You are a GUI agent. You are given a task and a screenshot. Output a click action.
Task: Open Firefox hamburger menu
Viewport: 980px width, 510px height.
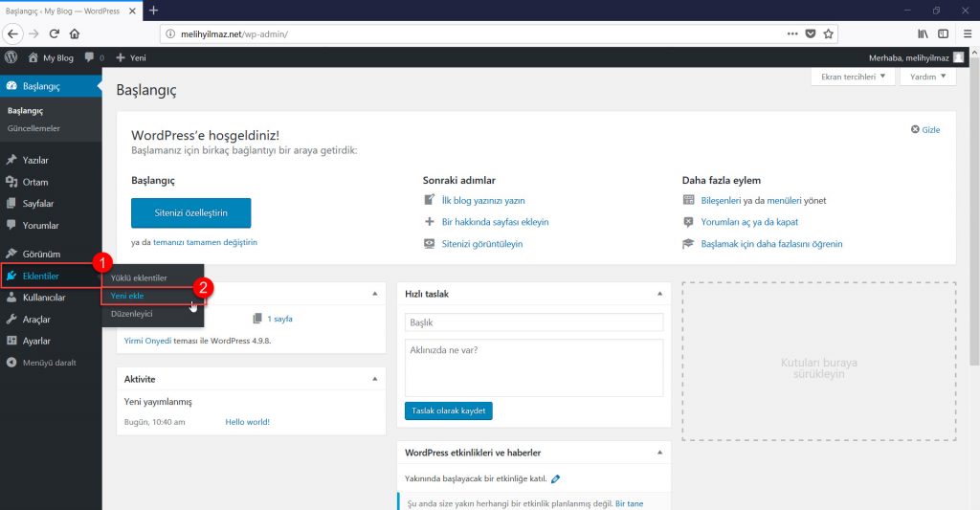pos(967,33)
